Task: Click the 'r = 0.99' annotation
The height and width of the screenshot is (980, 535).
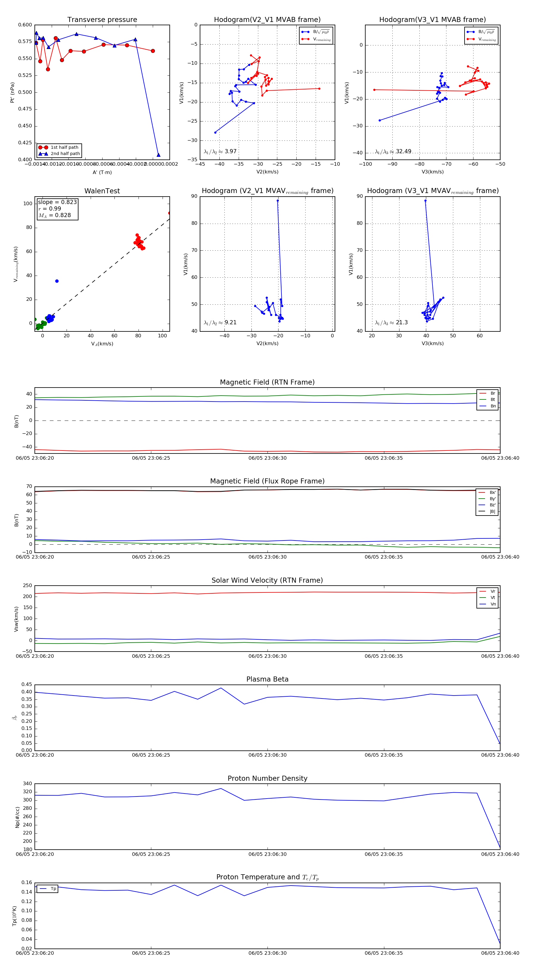Action: point(50,208)
